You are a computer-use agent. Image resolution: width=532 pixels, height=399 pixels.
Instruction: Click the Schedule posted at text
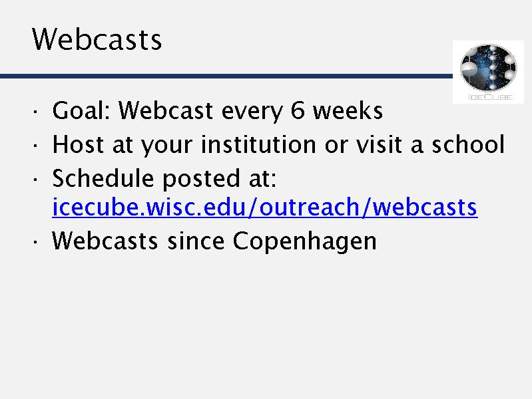tap(164, 178)
